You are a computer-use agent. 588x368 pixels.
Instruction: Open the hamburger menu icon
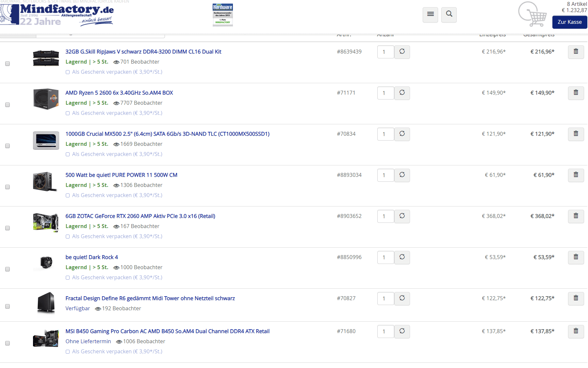[x=430, y=15]
